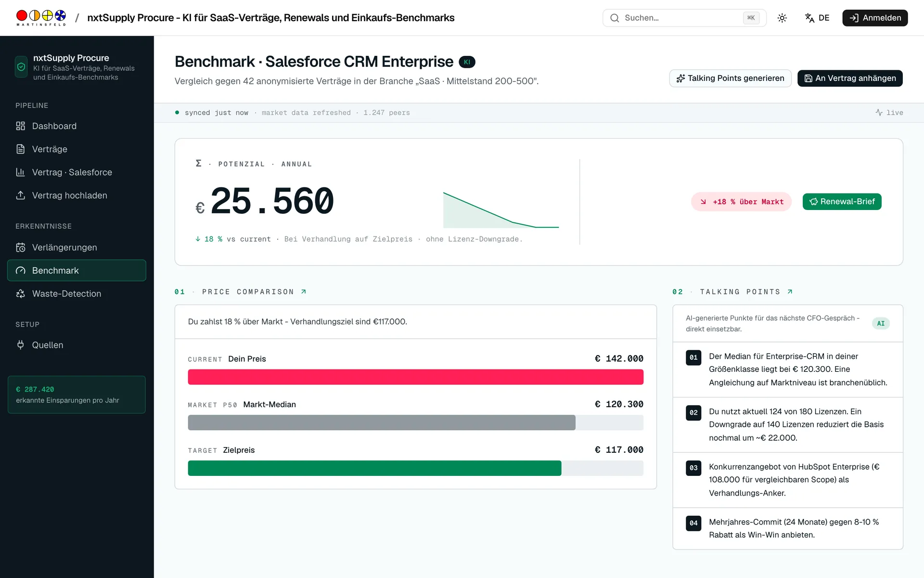The height and width of the screenshot is (578, 924).
Task: Click Talking Points generieren button
Action: click(730, 78)
